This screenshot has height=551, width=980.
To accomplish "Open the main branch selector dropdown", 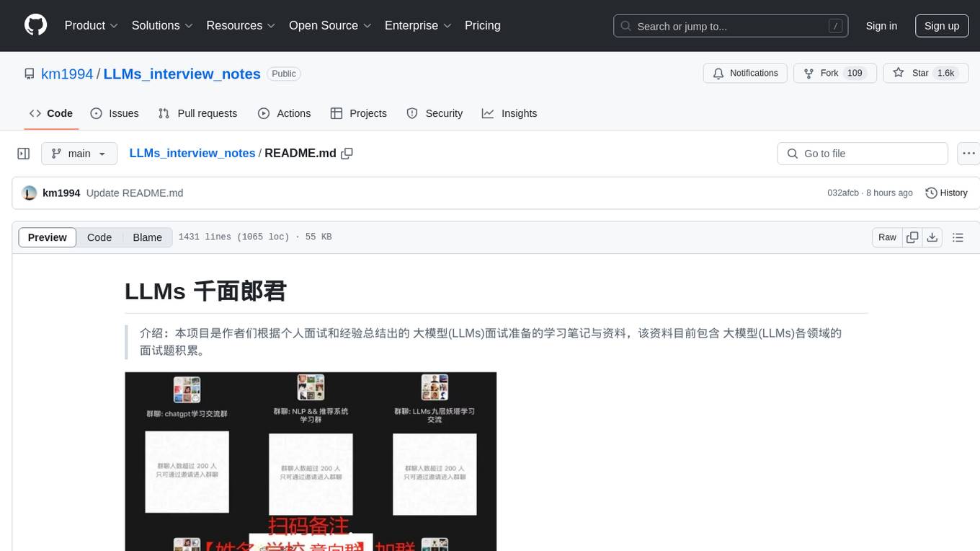I will click(79, 154).
